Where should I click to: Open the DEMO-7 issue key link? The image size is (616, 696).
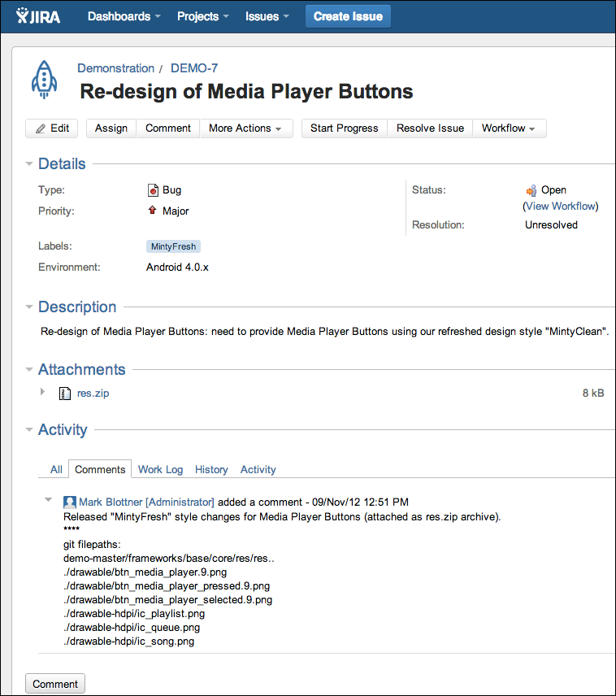pyautogui.click(x=194, y=68)
